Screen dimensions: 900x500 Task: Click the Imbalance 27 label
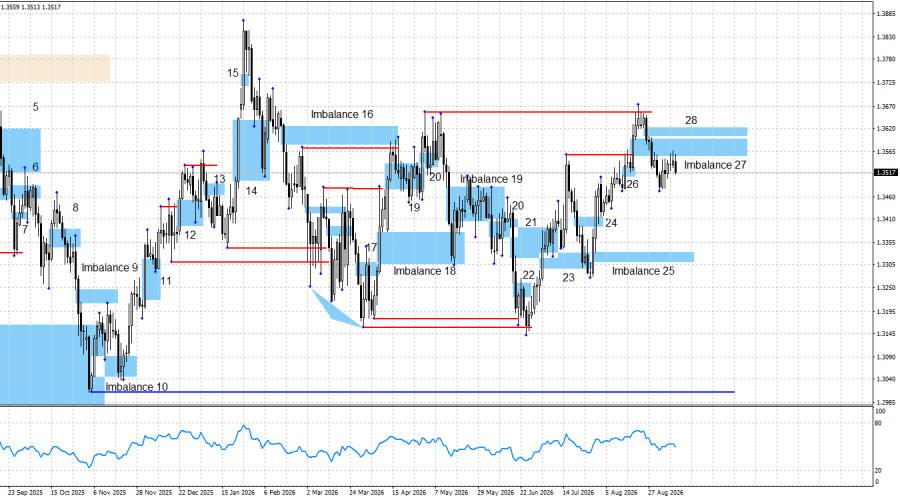715,165
